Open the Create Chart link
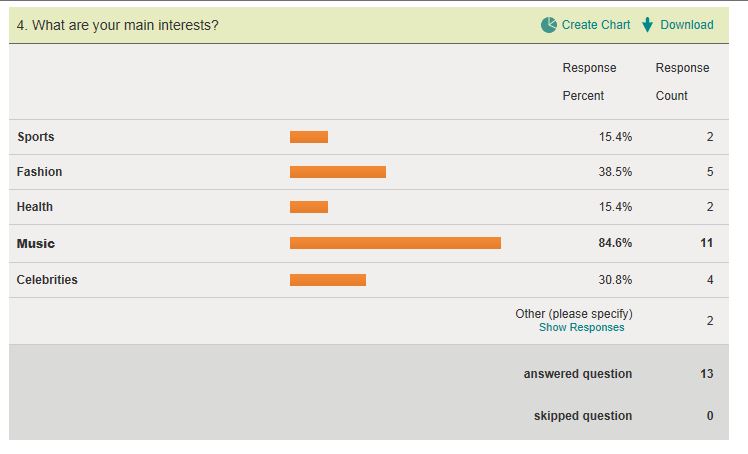This screenshot has width=748, height=454. 596,25
